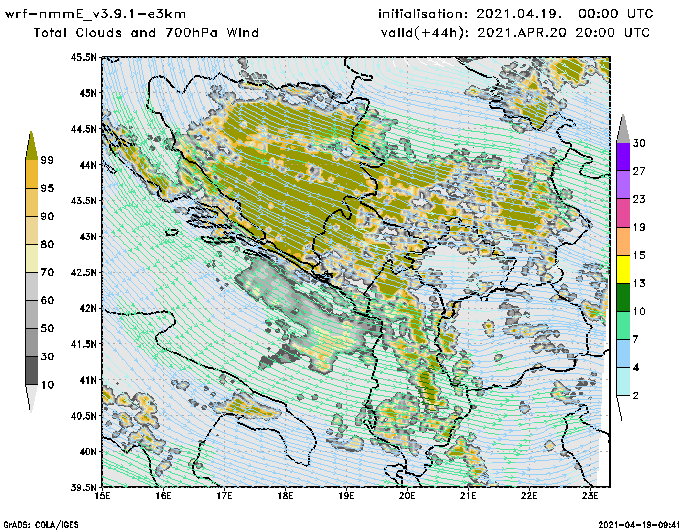Pick the dark green 10–13 wind swatch
This screenshot has width=700, height=530.
point(623,297)
